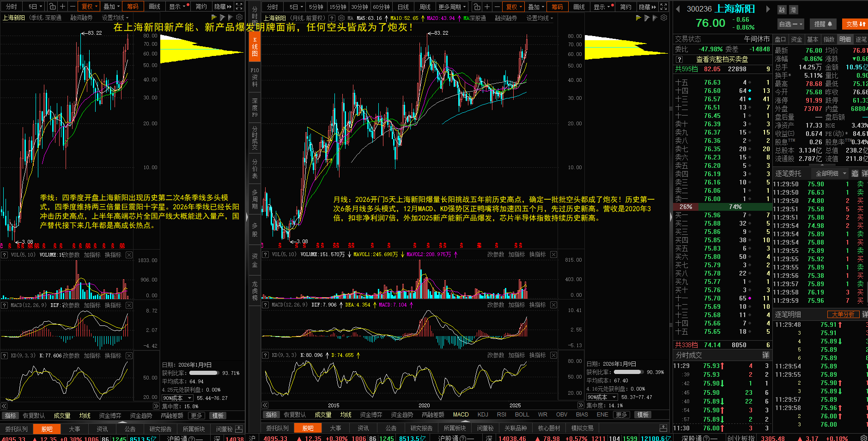The width and height of the screenshot is (868, 441).
Task: Open 研究报告 tab in right bottom bar
Action: pos(421,428)
